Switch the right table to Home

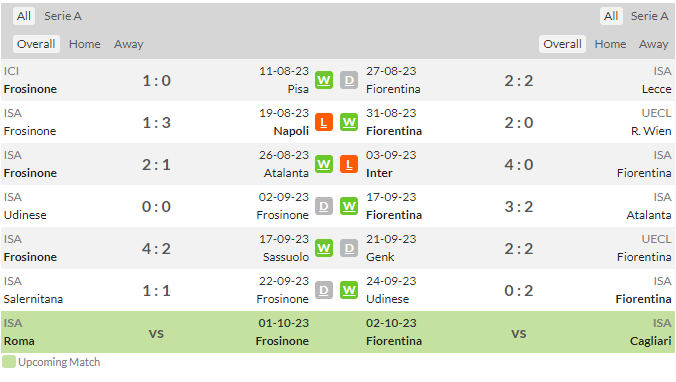point(610,44)
